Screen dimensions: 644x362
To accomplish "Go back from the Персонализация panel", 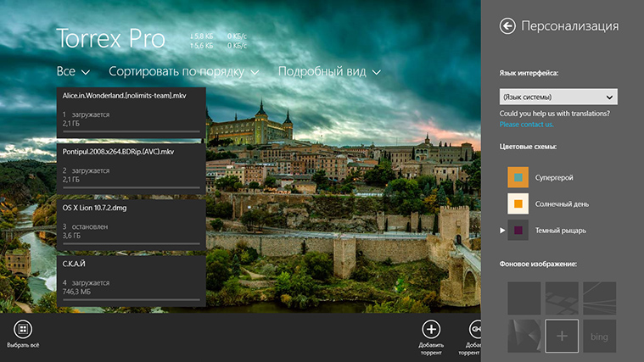I will click(x=507, y=25).
